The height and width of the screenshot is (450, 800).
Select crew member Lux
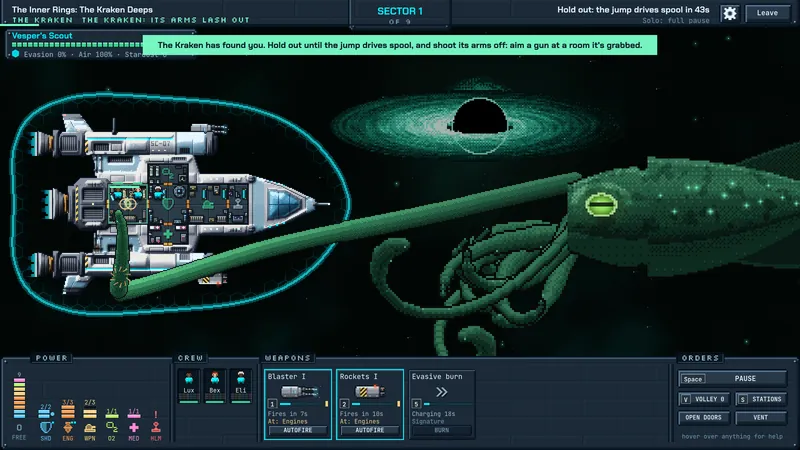189,386
